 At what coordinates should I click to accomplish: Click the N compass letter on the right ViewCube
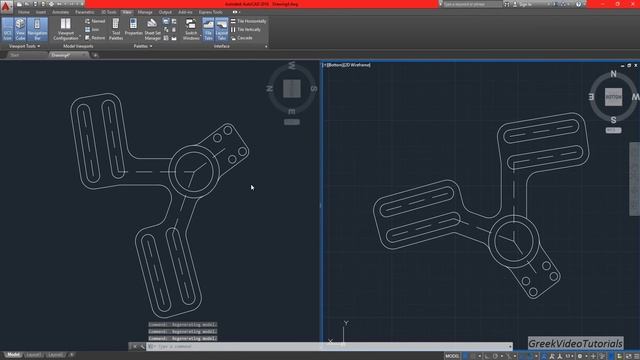(x=613, y=74)
